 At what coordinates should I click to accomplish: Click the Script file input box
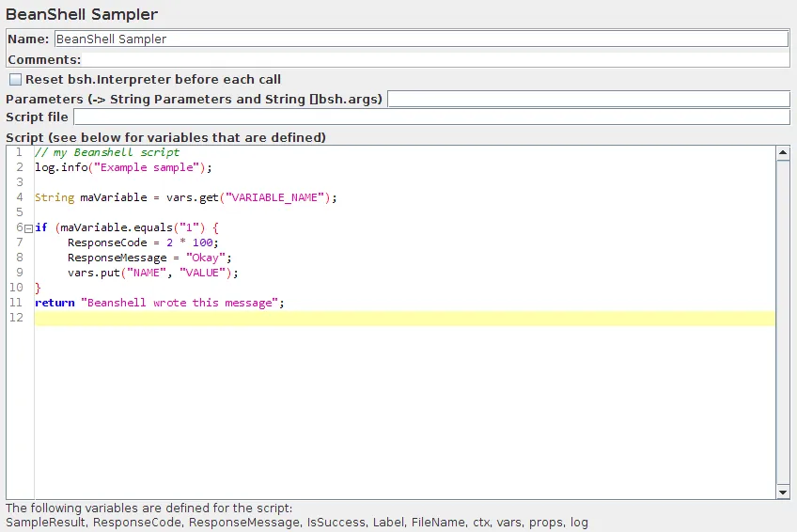click(x=431, y=117)
